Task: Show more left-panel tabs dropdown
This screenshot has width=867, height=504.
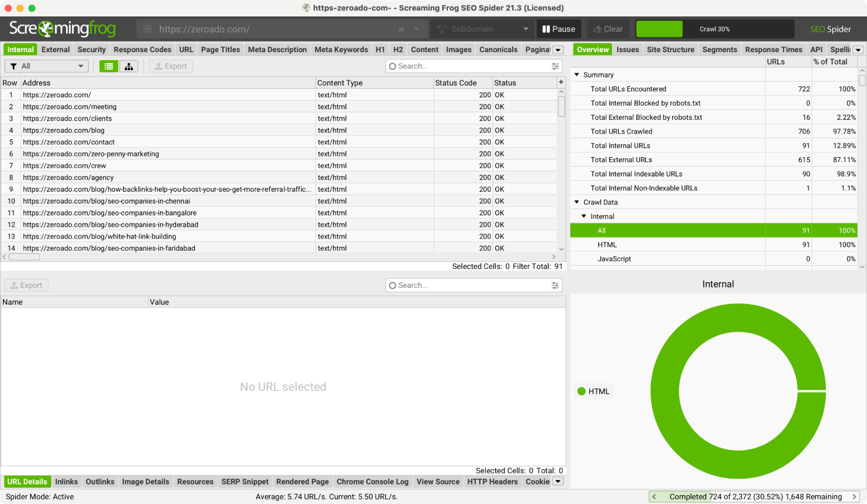Action: 558,49
